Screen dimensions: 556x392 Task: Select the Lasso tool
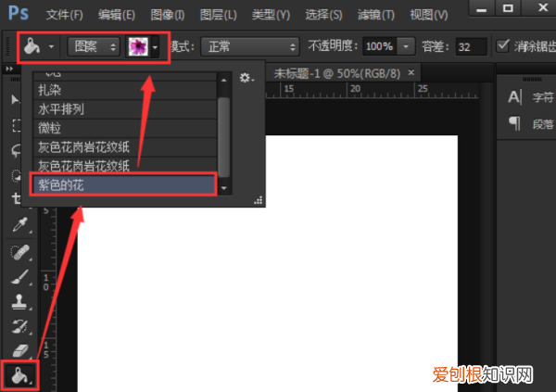click(17, 150)
